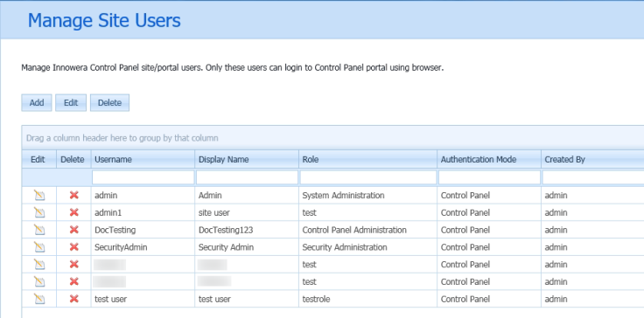
Task: Click the 'Manage Site Users' page title
Action: tap(104, 20)
